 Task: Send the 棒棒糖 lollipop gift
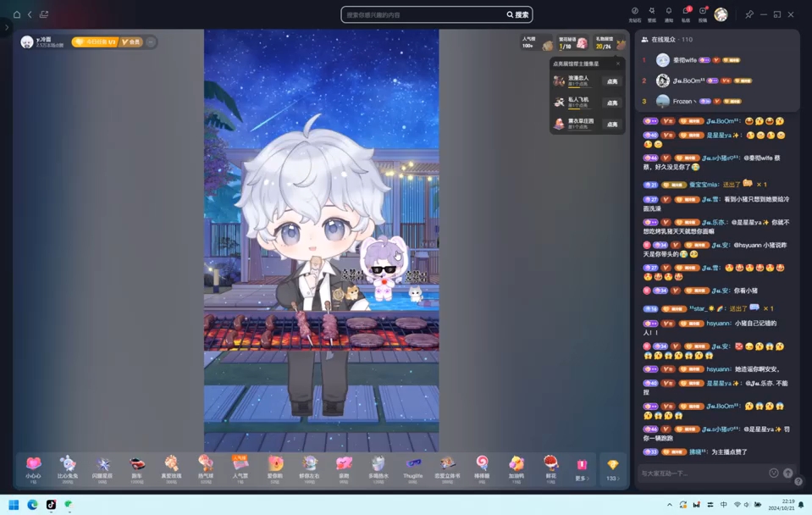click(482, 469)
